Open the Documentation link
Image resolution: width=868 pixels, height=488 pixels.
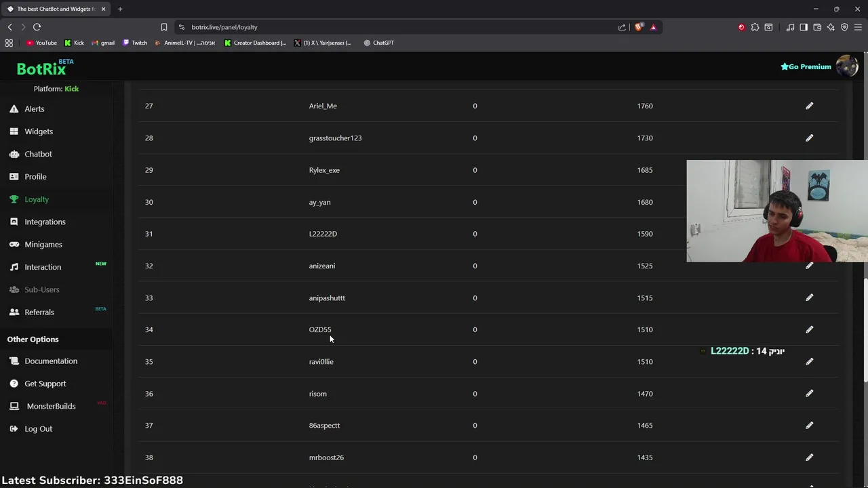click(51, 361)
